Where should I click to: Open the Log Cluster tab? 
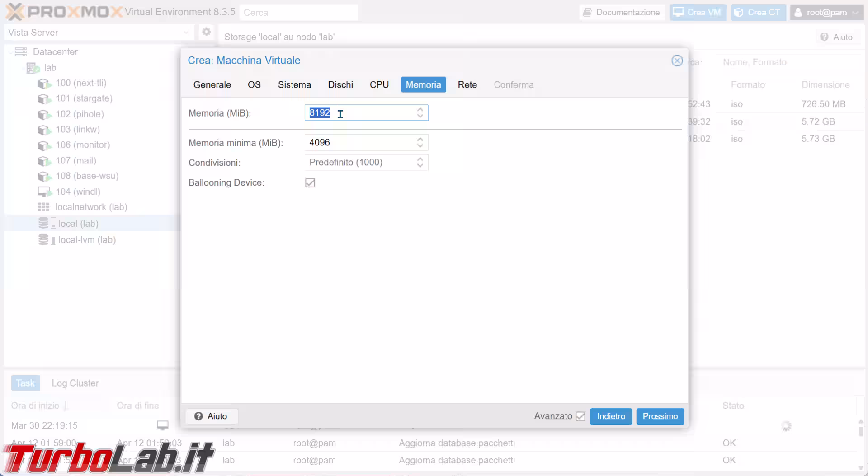pyautogui.click(x=75, y=383)
